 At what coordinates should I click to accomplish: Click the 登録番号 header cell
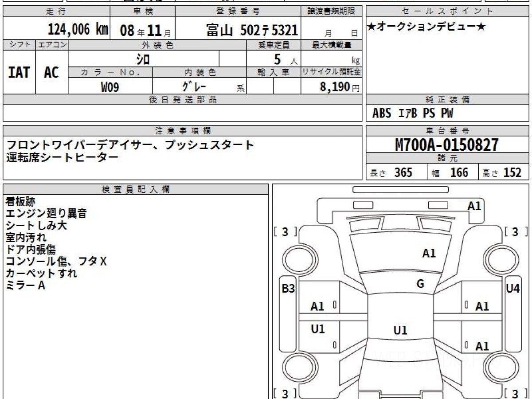pyautogui.click(x=239, y=12)
